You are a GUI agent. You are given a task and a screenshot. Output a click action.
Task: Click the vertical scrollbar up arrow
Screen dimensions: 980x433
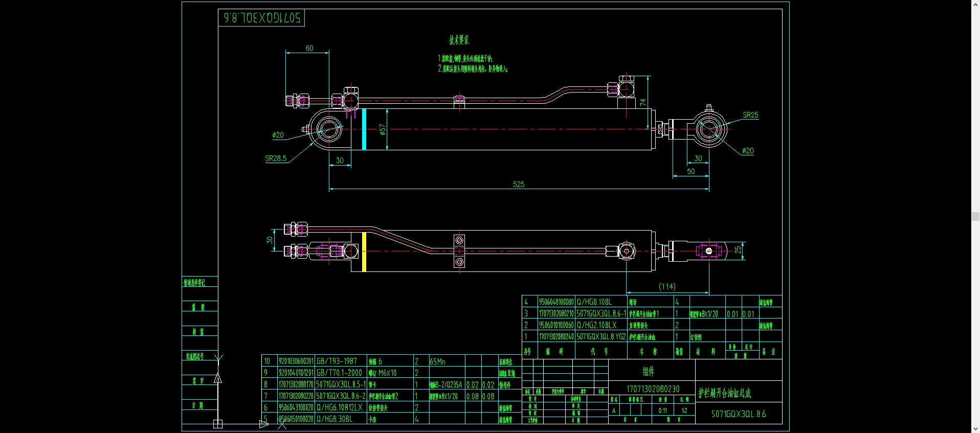(975, 4)
